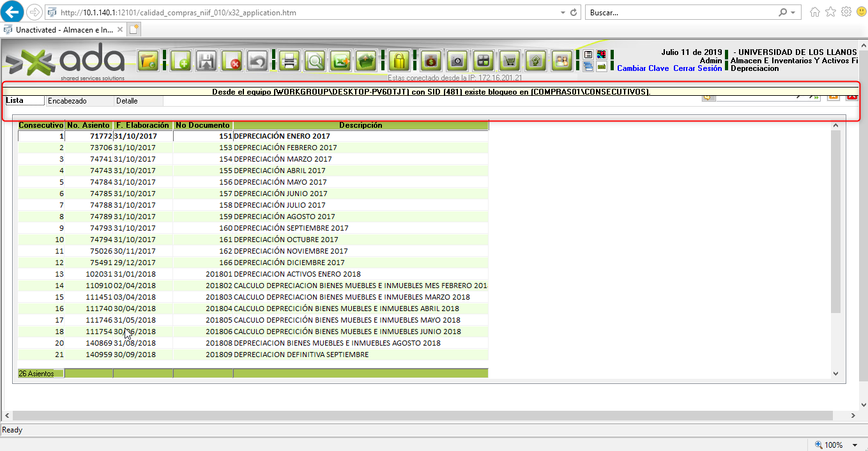
Task: Open the address bar URL history dropdown
Action: tap(562, 13)
